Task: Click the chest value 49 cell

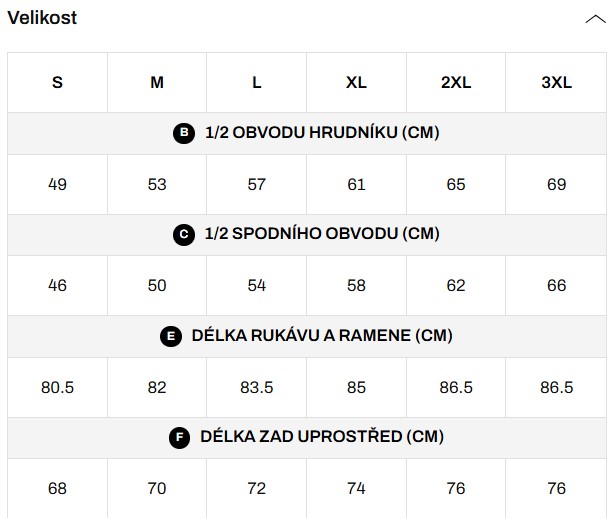Action: click(x=57, y=184)
